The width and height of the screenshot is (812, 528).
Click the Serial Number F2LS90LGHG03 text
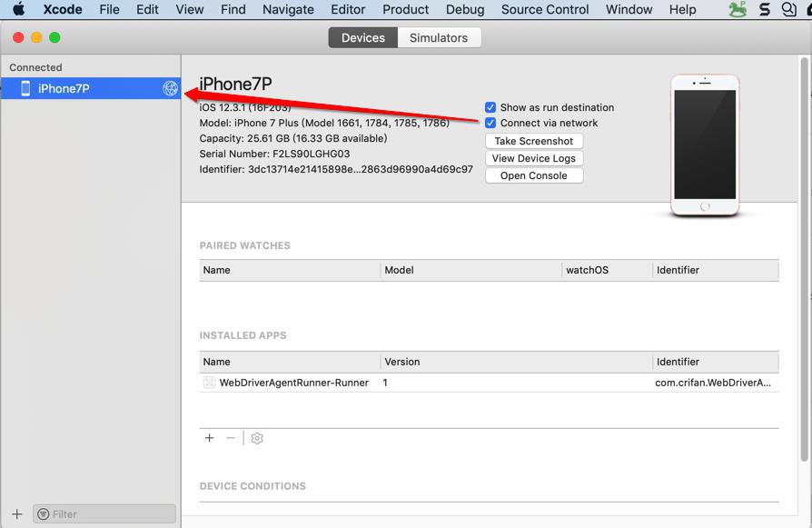coord(274,154)
